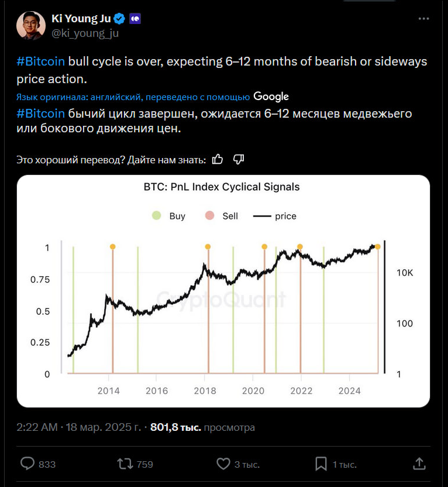This screenshot has height=487, width=448.
Task: Click thumbs up for translation
Action: [218, 159]
